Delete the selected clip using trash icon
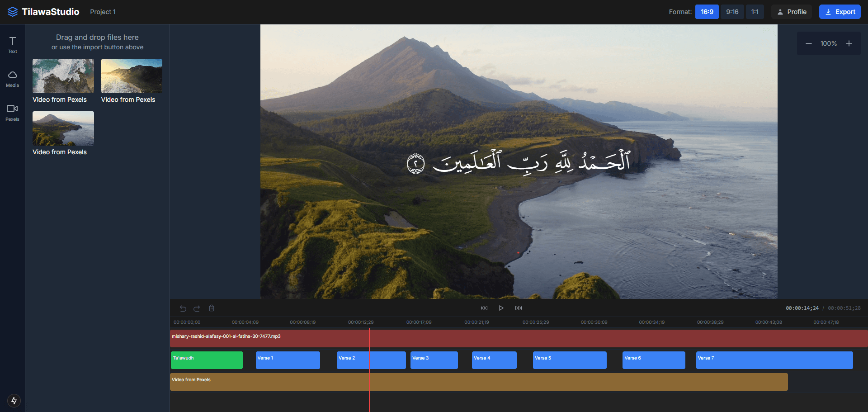This screenshot has height=412, width=868. (x=211, y=308)
